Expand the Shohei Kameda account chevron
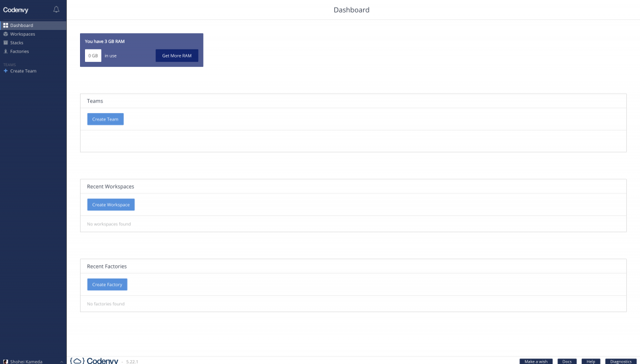Screen dimensions: 640x364 click(61, 360)
